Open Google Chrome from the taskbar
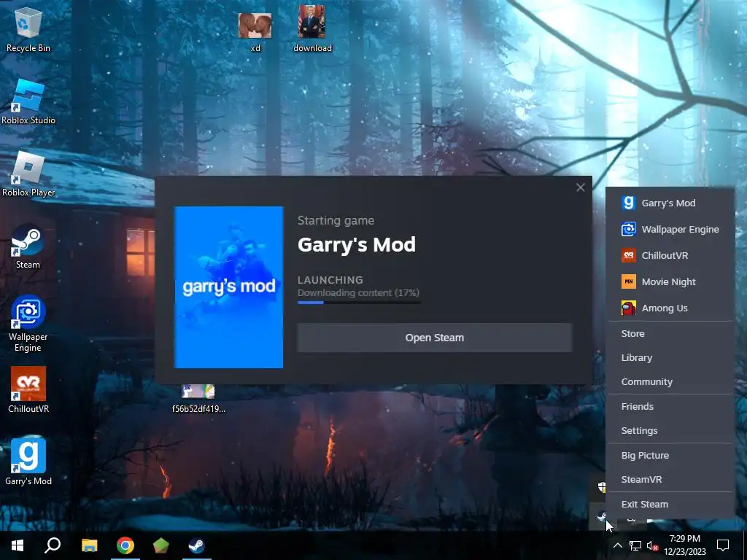The height and width of the screenshot is (560, 747). (x=125, y=545)
